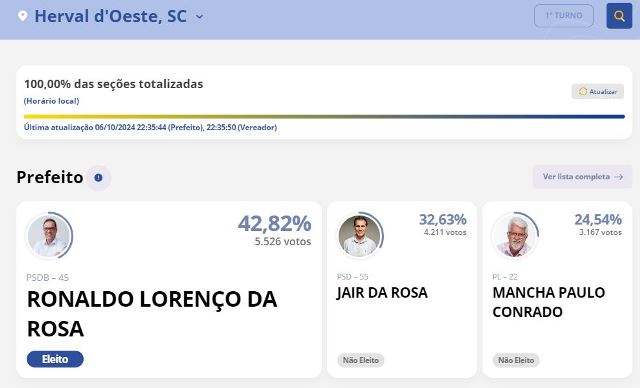Open the Prefeito info icon
This screenshot has height=388, width=640.
coord(98,177)
